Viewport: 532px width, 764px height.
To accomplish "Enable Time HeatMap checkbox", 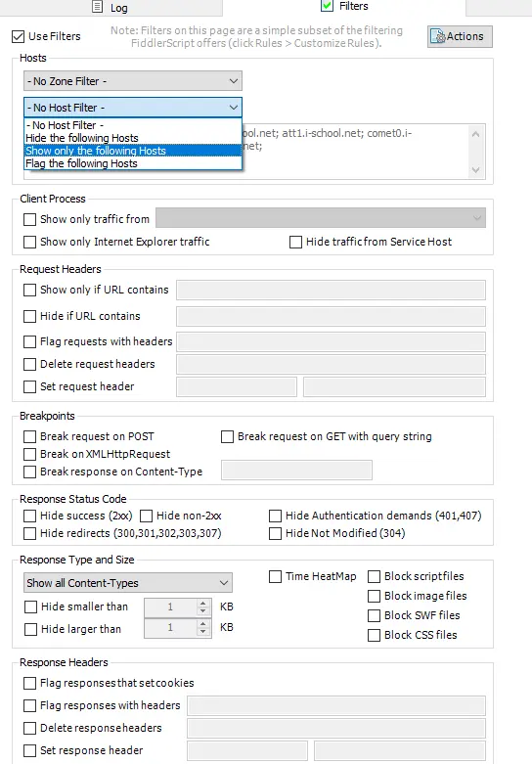I will point(275,577).
